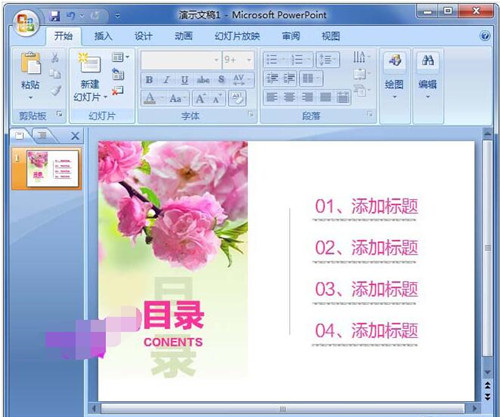
Task: Toggle underline formatting
Action: click(185, 80)
